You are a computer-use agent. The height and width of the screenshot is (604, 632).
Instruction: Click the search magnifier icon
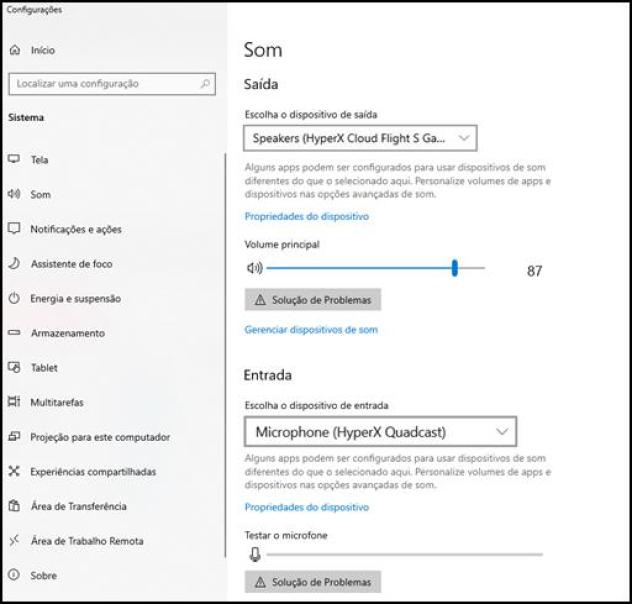(205, 84)
